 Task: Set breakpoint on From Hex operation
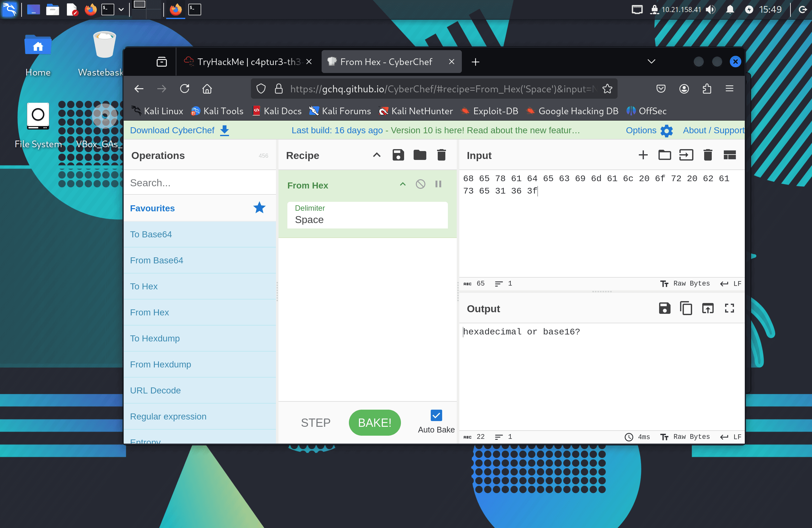tap(438, 184)
